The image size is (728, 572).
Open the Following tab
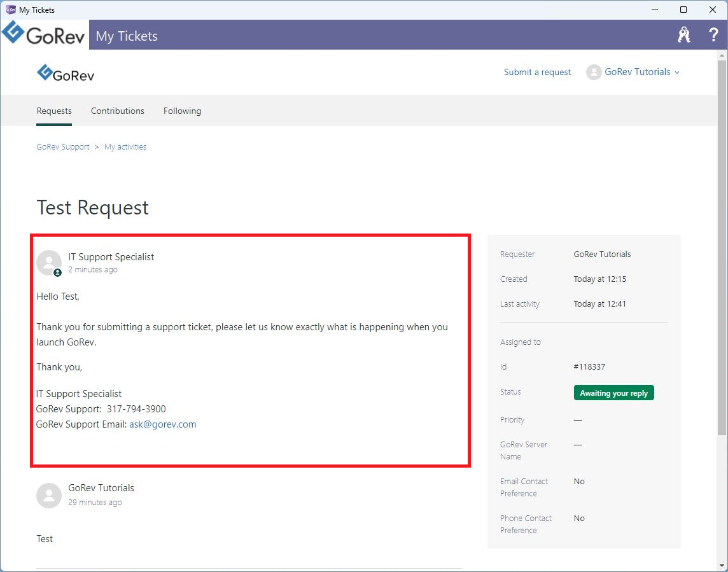(183, 111)
